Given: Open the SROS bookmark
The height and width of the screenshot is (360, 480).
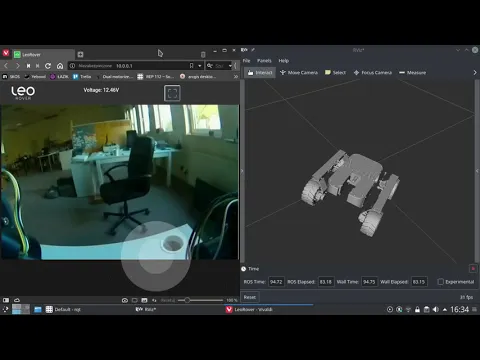Looking at the screenshot, I should pyautogui.click(x=11, y=77).
